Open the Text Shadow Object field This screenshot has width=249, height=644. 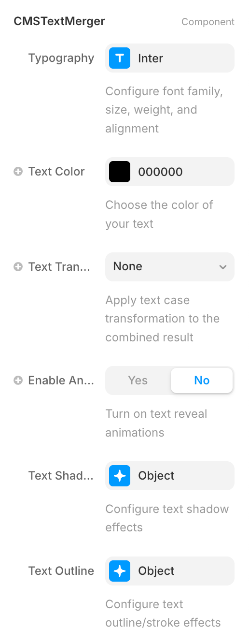pos(170,476)
